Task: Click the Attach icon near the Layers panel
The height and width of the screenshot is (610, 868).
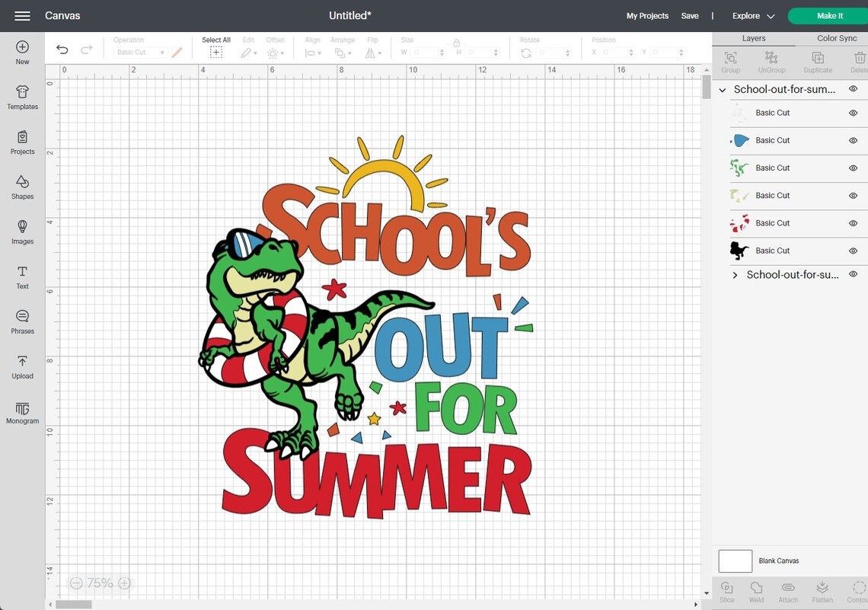Action: pos(788,588)
